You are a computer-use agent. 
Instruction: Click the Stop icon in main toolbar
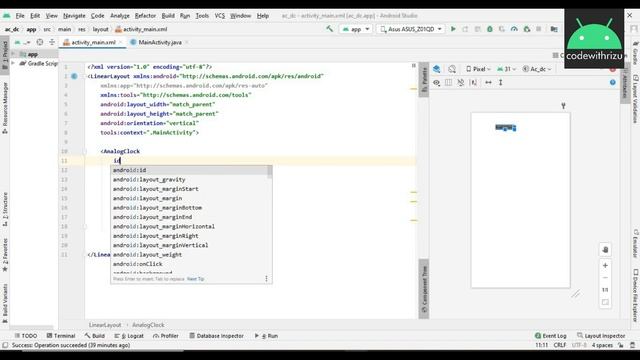coord(539,29)
